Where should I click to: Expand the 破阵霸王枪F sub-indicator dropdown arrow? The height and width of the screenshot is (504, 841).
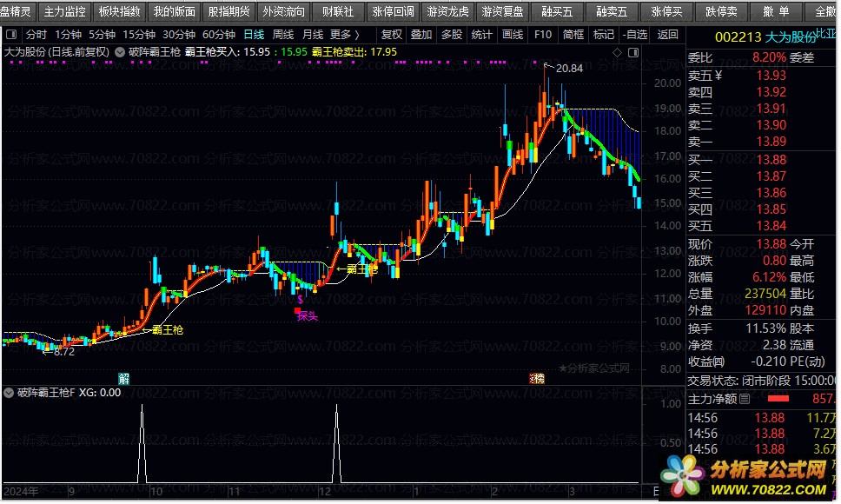point(9,393)
